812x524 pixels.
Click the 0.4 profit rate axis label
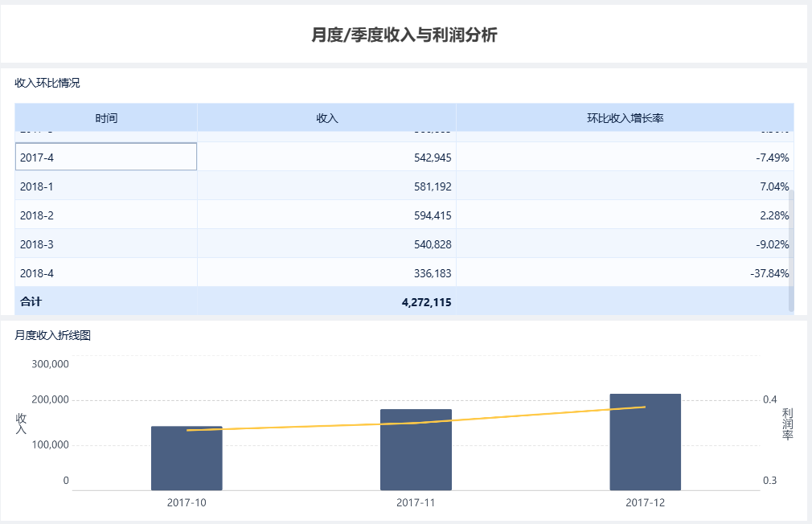[769, 399]
